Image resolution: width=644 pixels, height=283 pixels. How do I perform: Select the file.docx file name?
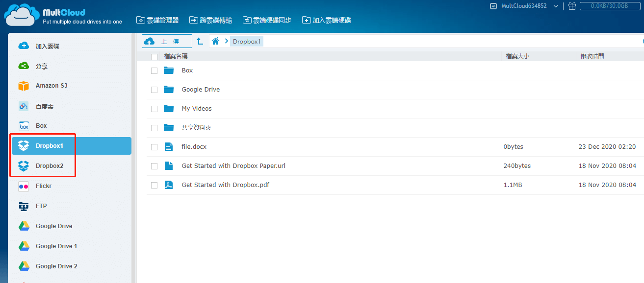coord(194,147)
